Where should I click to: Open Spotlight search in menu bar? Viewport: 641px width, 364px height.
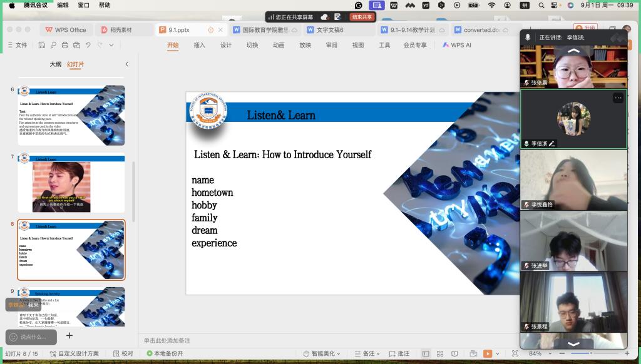541,5
